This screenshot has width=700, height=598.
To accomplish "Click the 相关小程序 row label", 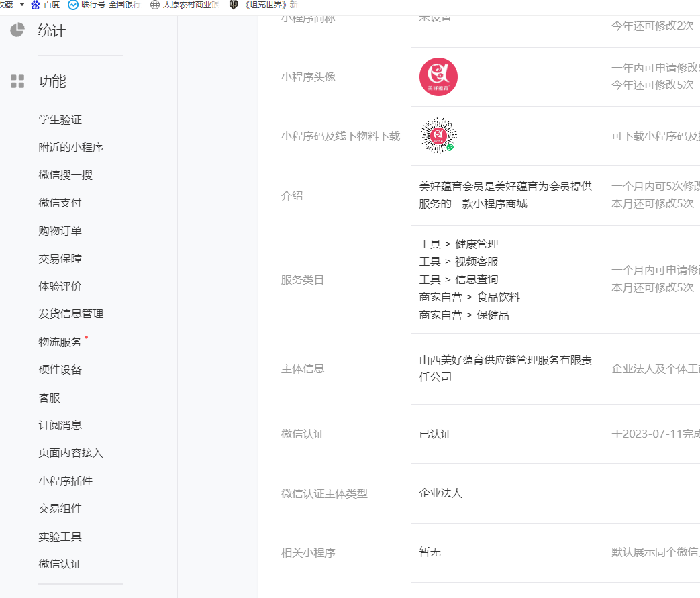I will click(308, 552).
